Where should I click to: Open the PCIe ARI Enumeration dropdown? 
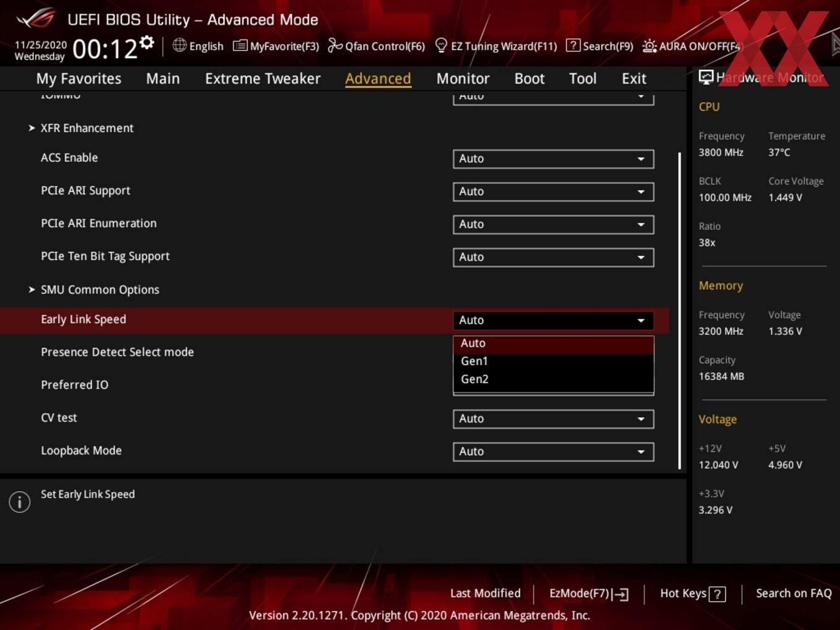click(x=553, y=224)
